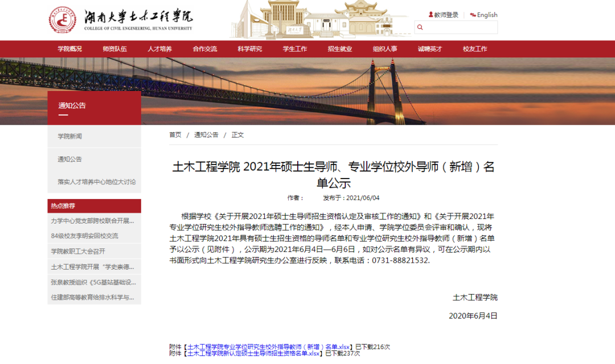Click the signature text 土木工程学院

point(475,297)
